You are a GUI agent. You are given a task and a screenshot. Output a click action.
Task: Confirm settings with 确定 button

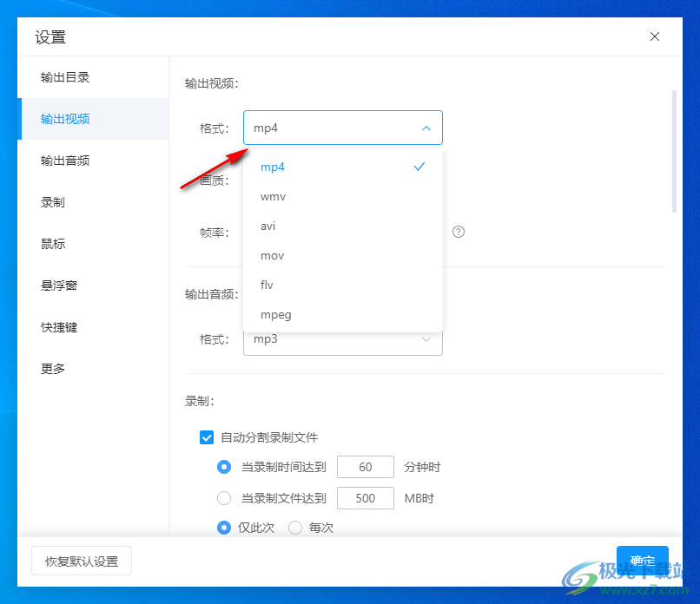643,561
